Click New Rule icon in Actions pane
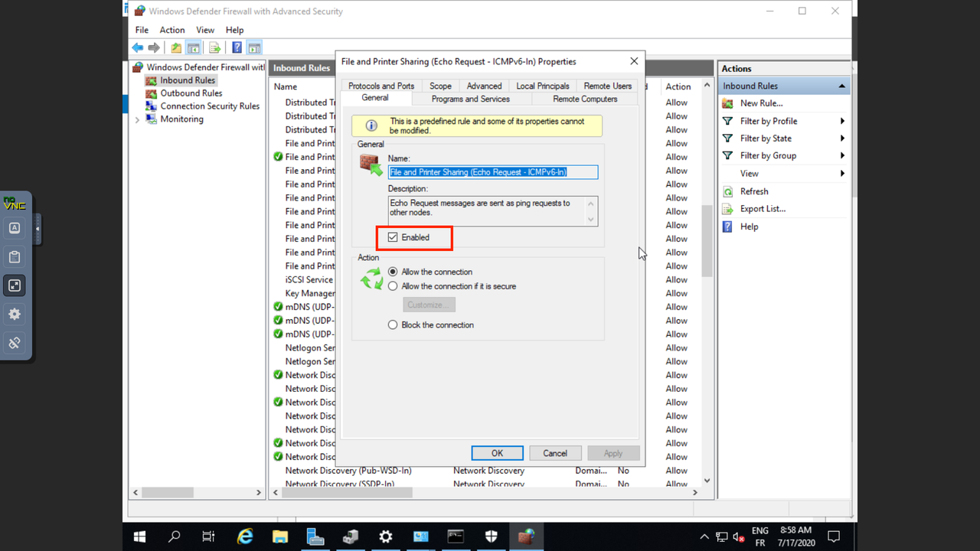980x551 pixels. pos(728,103)
